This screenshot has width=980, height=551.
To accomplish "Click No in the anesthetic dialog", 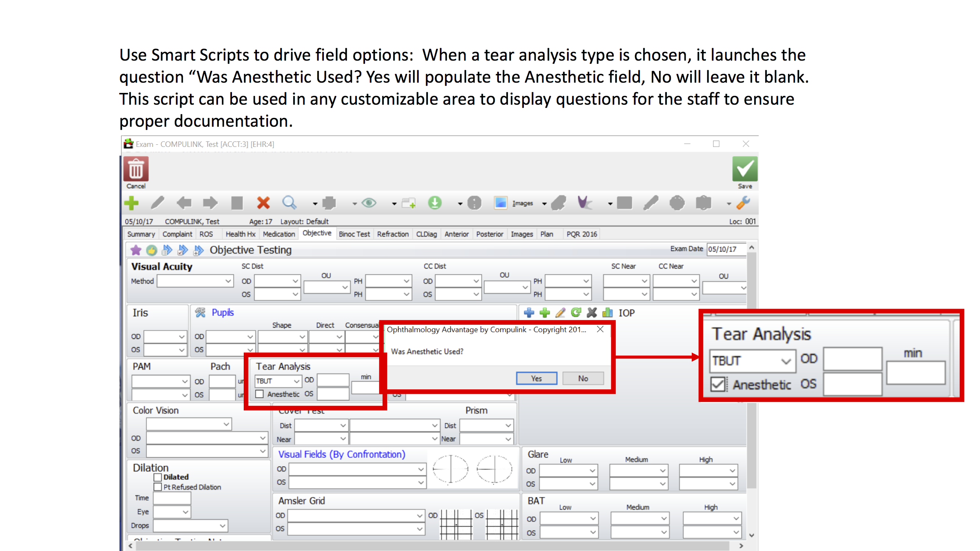I will click(583, 378).
